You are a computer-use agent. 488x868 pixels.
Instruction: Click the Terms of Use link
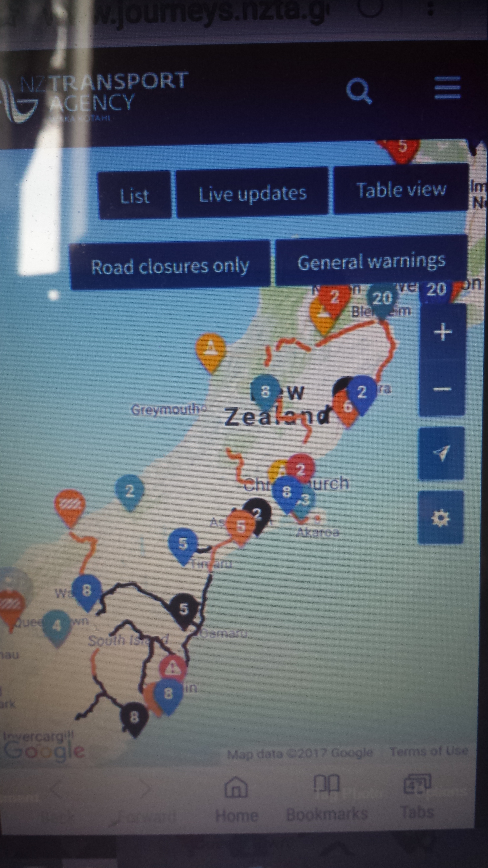[x=429, y=751]
